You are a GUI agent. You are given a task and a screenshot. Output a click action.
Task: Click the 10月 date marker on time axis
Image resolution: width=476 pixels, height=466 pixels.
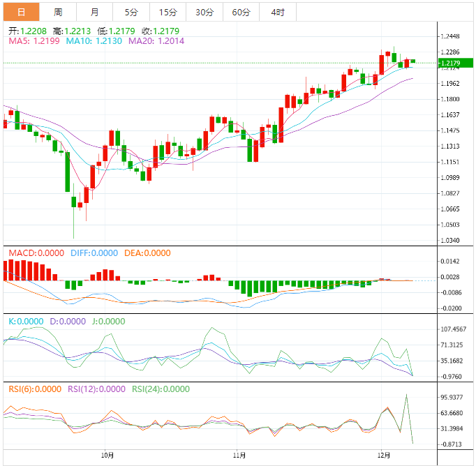pos(107,454)
